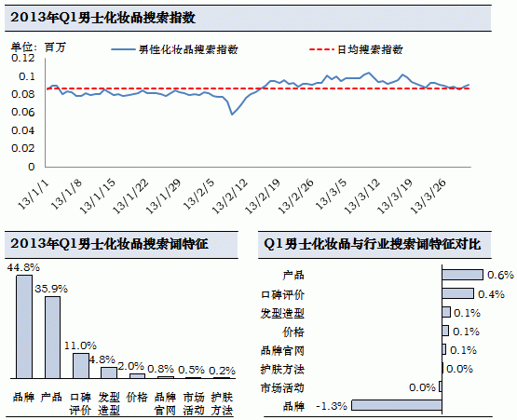Image resolution: width=517 pixels, height=420 pixels.
Task: Select the -1.3% 品牌 horizontal bar
Action: [397, 405]
